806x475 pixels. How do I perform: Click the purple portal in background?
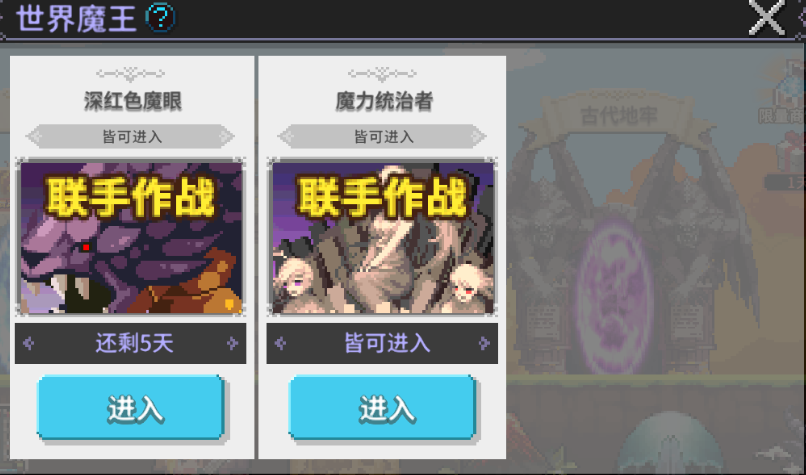click(615, 296)
